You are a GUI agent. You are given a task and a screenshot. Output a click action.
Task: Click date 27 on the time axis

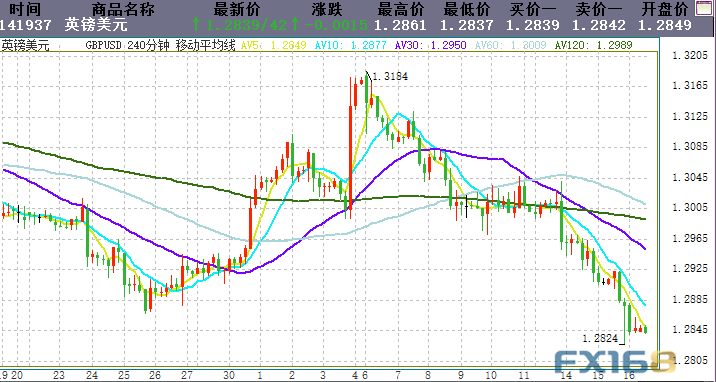(x=188, y=376)
